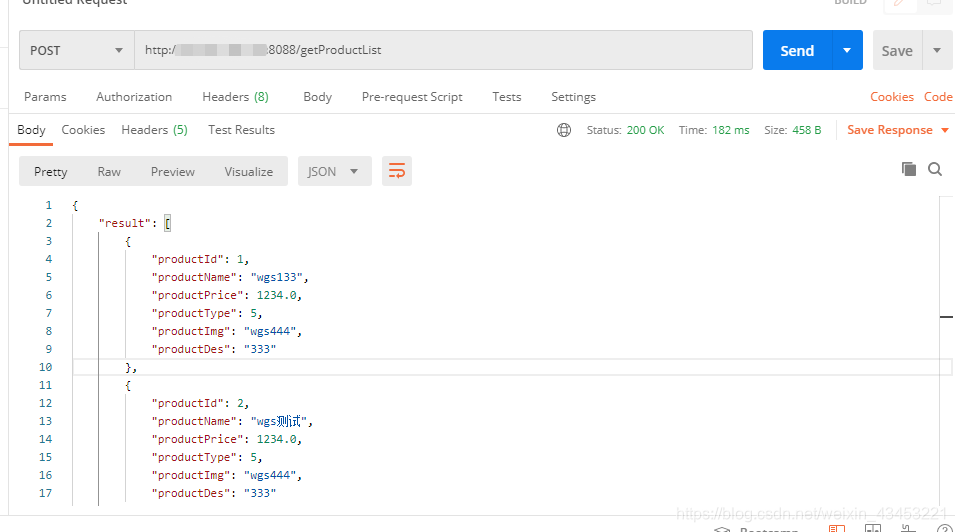Screen dimensions: 955x532
Task: Click line number 10 in gutter
Action: [46, 367]
